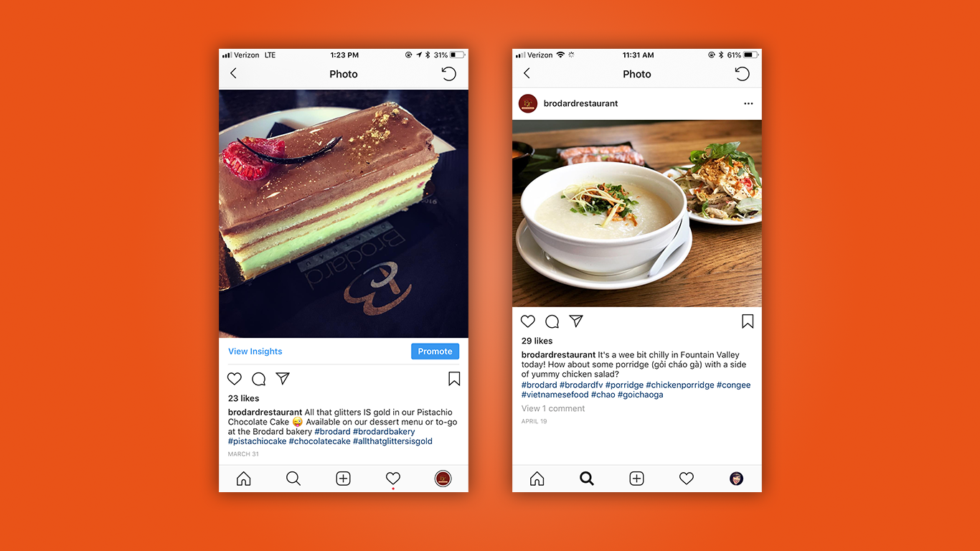Image resolution: width=980 pixels, height=551 pixels.
Task: Tap the back arrow in left phone
Action: point(233,73)
